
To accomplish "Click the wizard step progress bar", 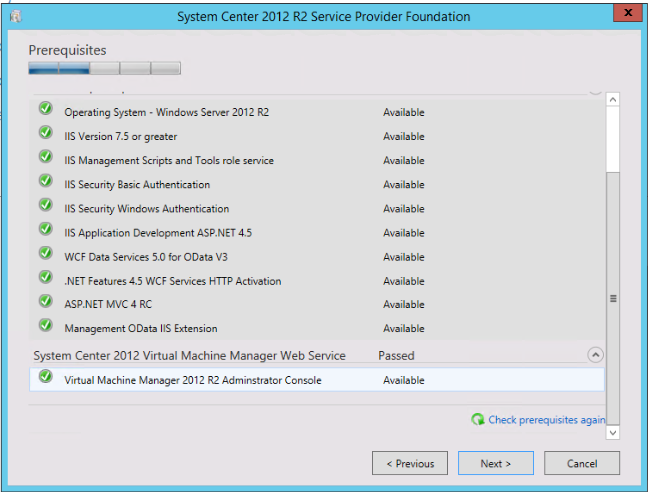I will point(104,69).
